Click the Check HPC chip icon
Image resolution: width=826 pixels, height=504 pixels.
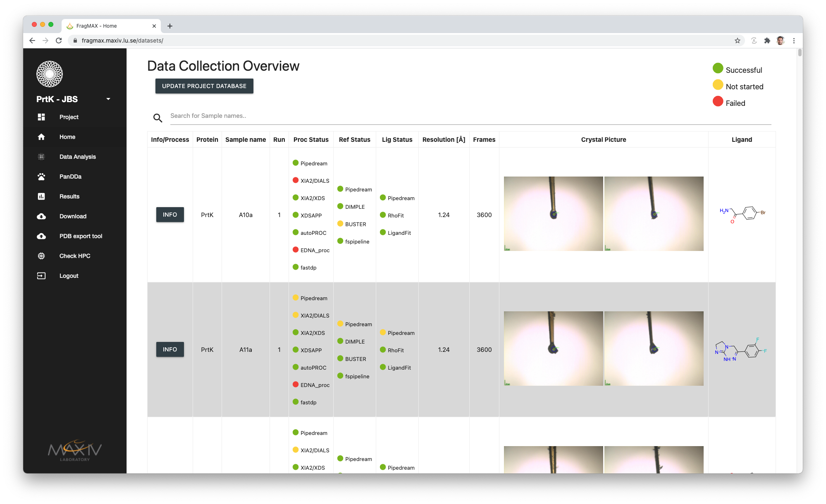pos(41,256)
